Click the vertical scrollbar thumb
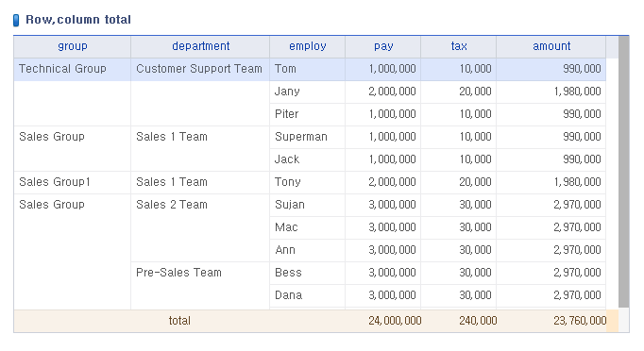This screenshot has height=351, width=644. point(623,172)
